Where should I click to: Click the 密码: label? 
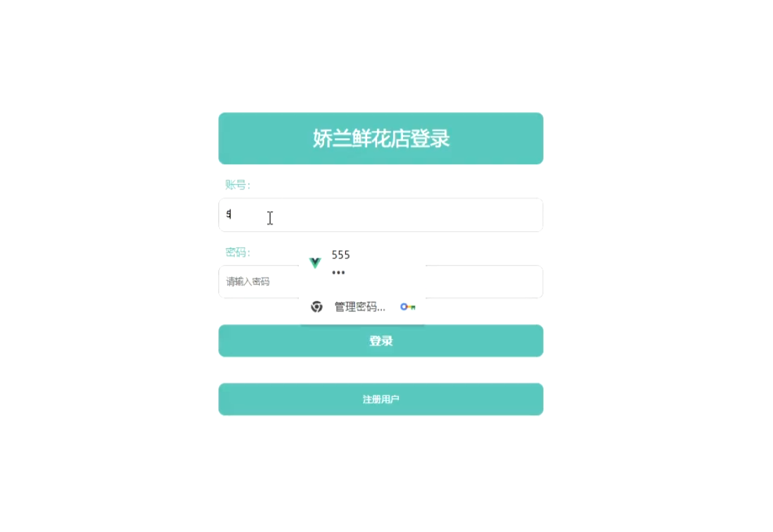coord(237,252)
